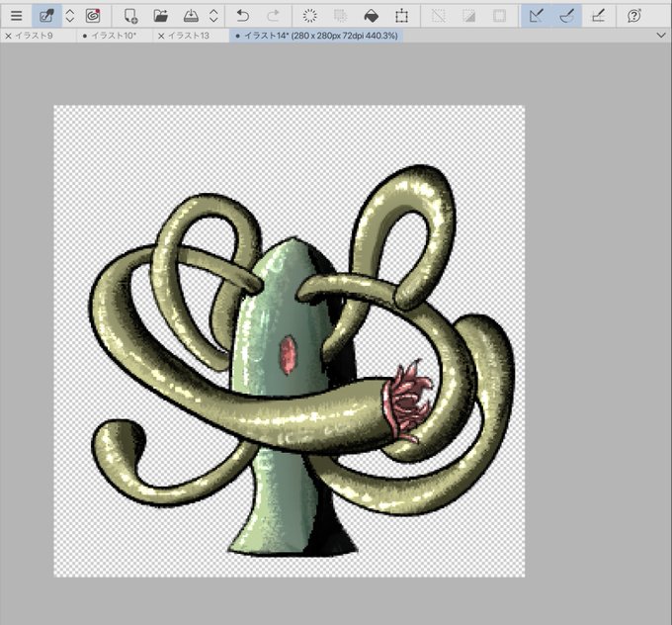Click the tentacle creature artwork on canvas
672x625 pixels.
click(x=301, y=360)
